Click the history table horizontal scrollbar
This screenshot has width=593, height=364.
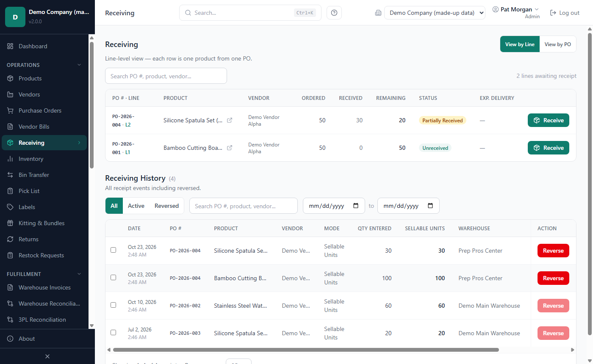coord(306,350)
